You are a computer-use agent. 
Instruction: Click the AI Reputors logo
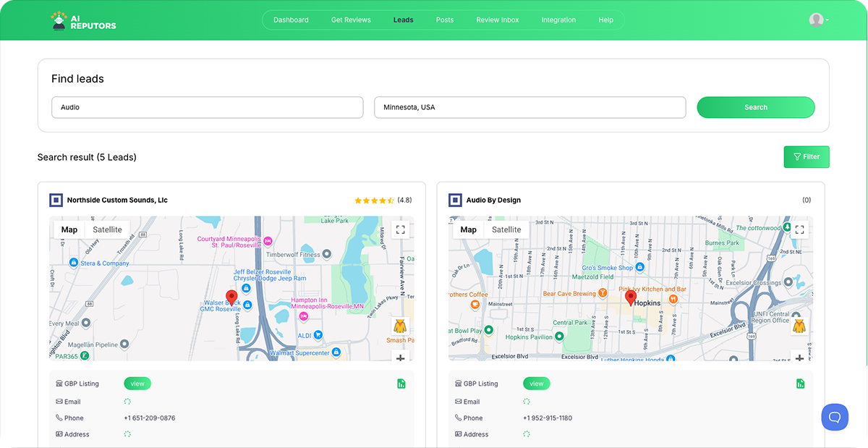click(84, 20)
